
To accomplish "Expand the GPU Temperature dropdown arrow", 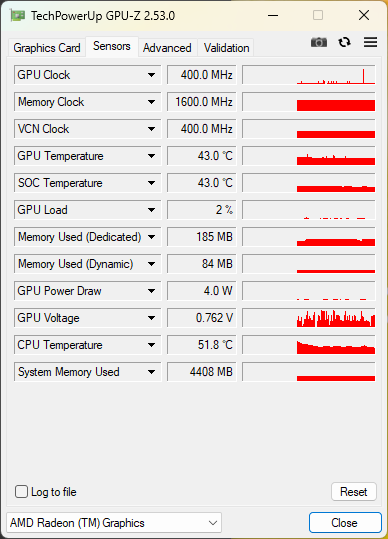I will click(x=151, y=156).
